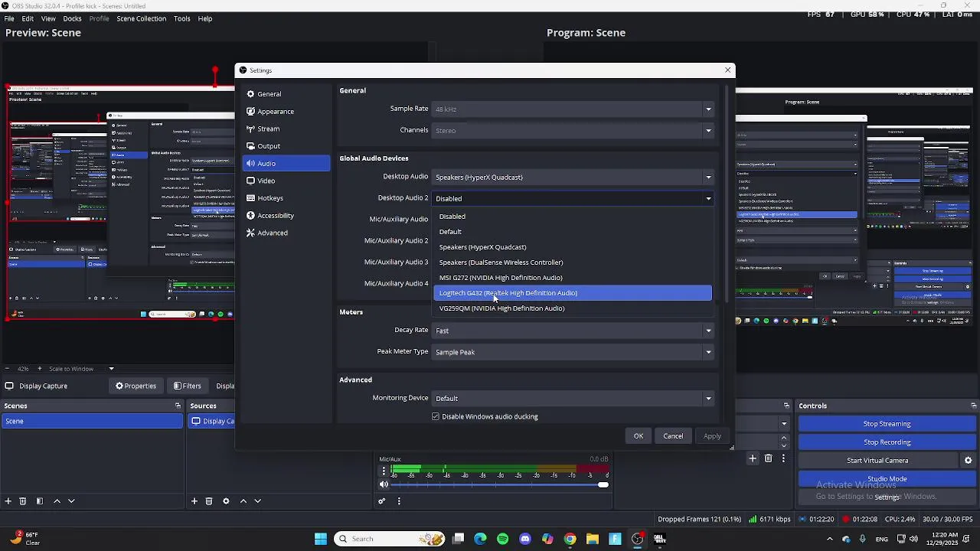Open source Properties button
Screen dimensions: 980x551
point(136,386)
